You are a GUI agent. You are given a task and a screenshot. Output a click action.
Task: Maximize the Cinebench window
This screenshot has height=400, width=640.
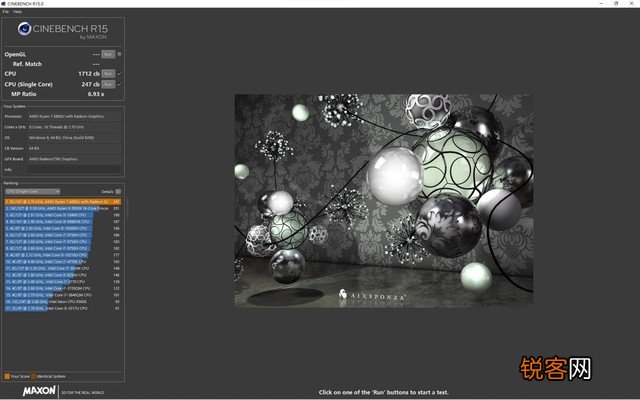click(x=616, y=3)
